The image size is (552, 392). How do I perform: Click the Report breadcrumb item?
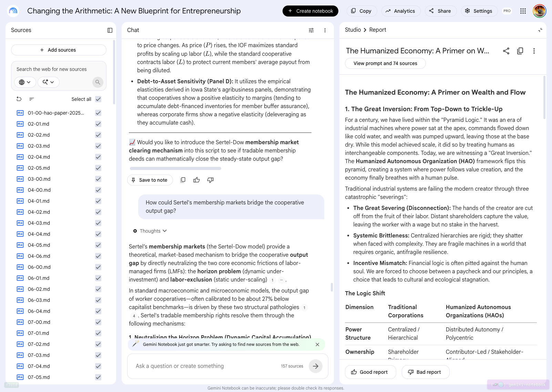point(378,30)
